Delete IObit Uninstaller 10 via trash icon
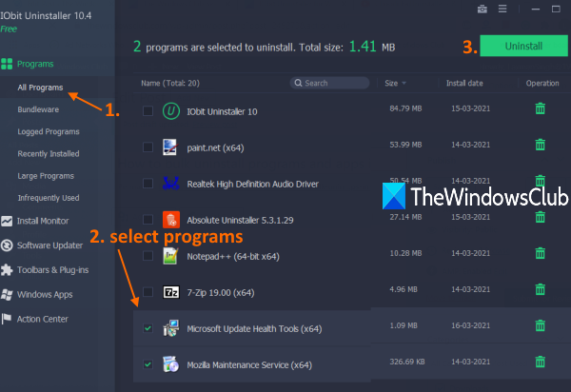 (x=540, y=108)
